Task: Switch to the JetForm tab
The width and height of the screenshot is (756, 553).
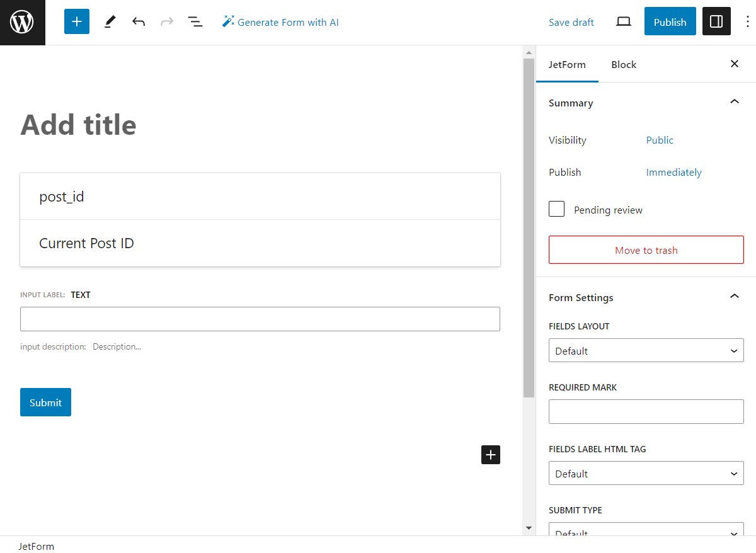Action: (567, 64)
